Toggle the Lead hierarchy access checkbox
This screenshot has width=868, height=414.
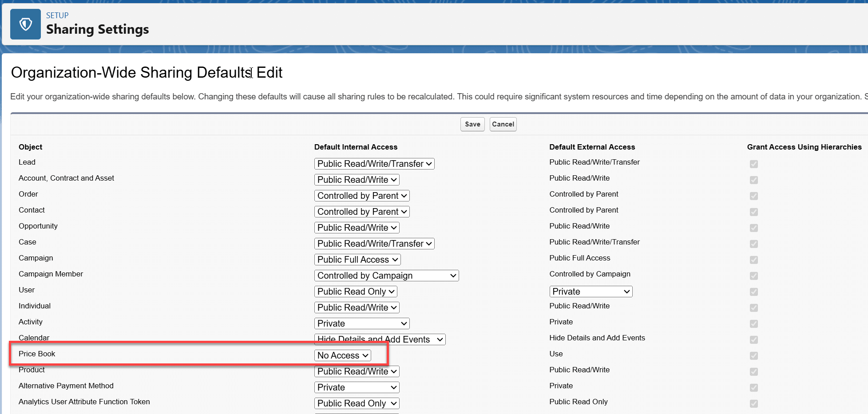click(753, 164)
